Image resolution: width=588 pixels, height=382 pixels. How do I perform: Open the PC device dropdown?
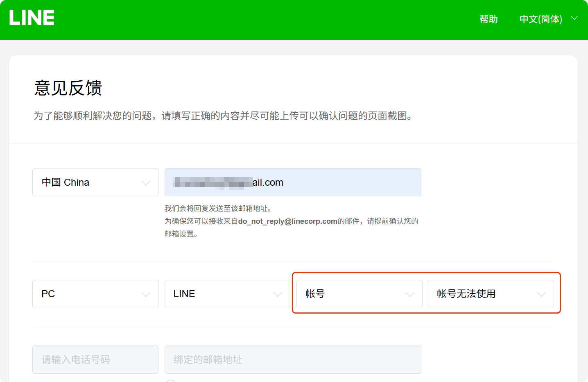click(95, 294)
